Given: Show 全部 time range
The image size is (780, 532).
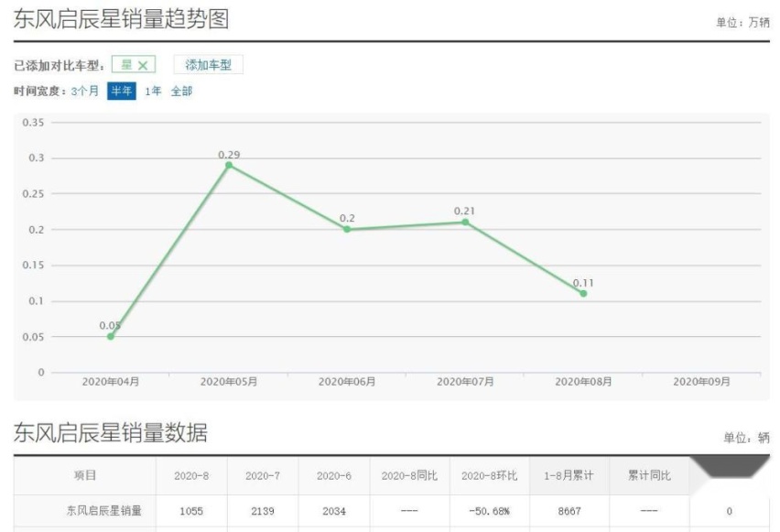Looking at the screenshot, I should (181, 91).
